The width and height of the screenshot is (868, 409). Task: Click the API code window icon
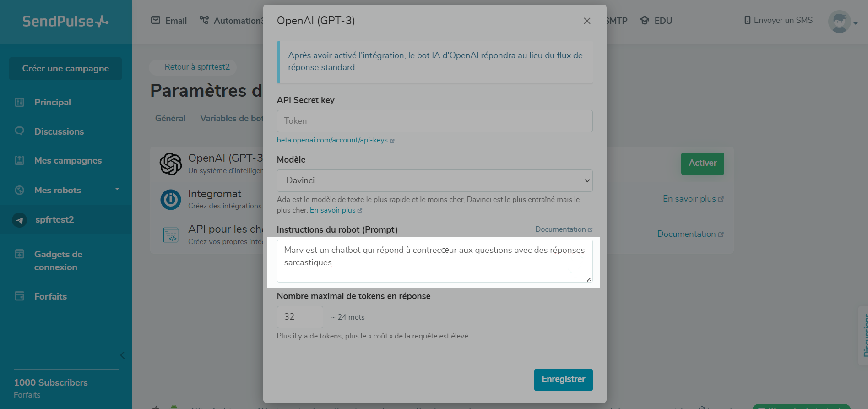[171, 235]
